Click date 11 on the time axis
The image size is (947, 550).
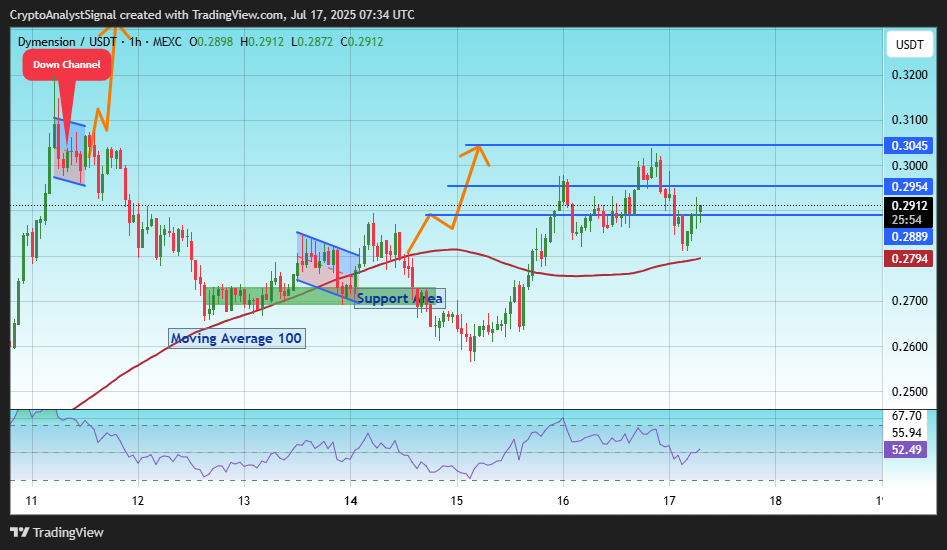tap(31, 500)
